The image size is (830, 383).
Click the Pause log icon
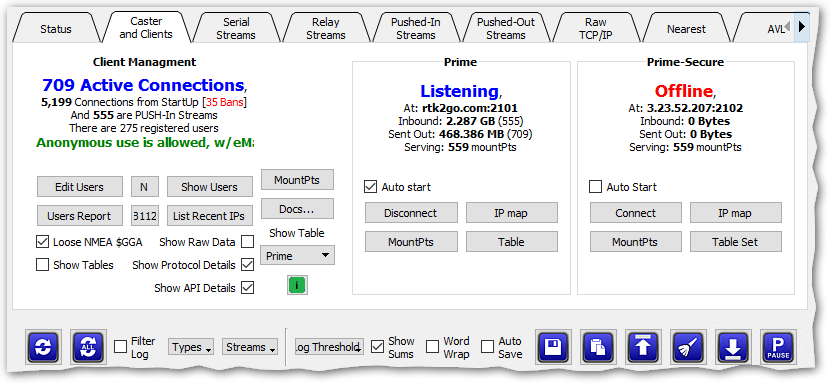(778, 348)
